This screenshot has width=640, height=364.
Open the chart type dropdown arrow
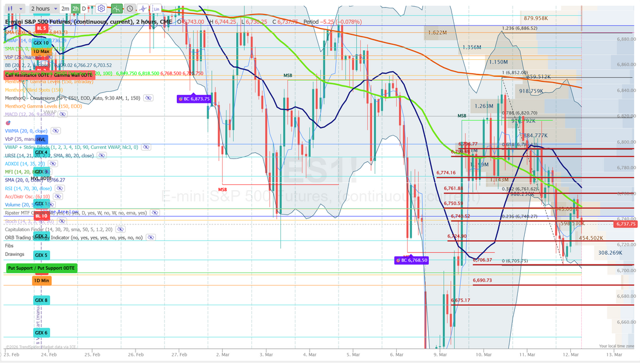[21, 9]
